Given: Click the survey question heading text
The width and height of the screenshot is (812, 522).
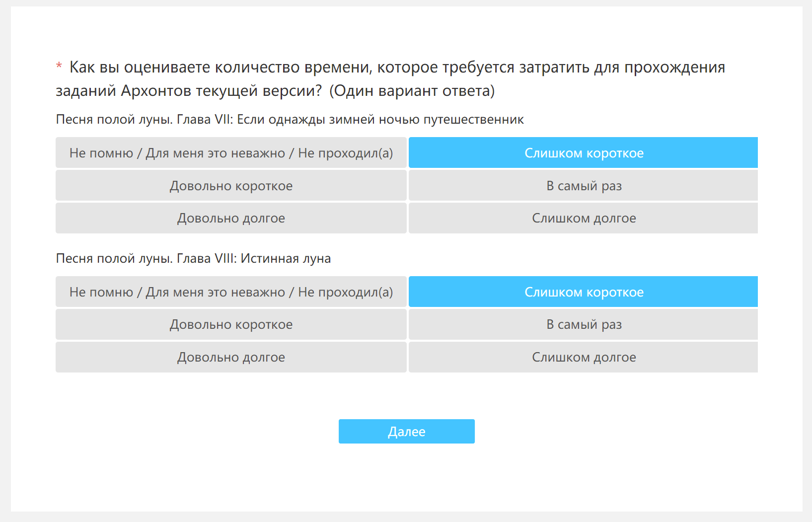Looking at the screenshot, I should 390,79.
